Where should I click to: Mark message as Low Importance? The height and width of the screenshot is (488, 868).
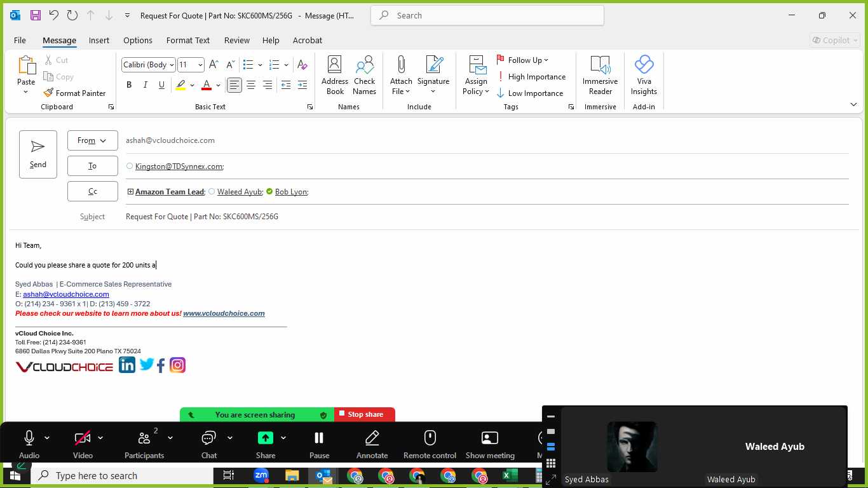(530, 93)
